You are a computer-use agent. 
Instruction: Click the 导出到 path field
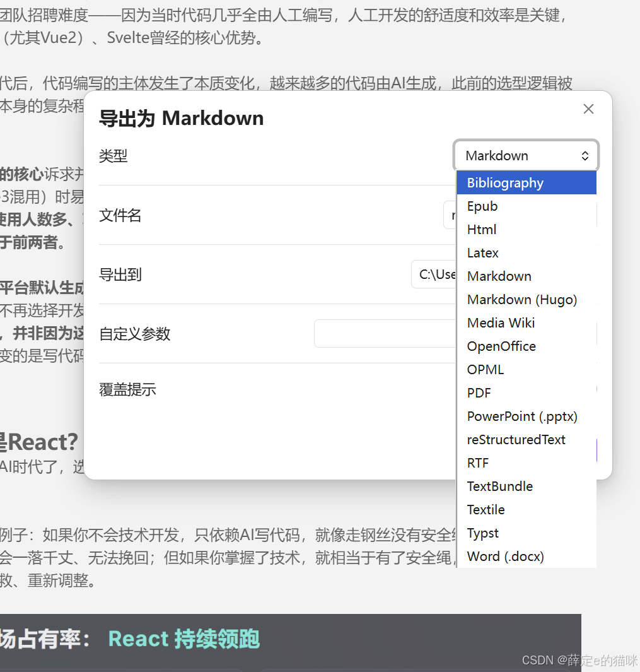tap(434, 274)
